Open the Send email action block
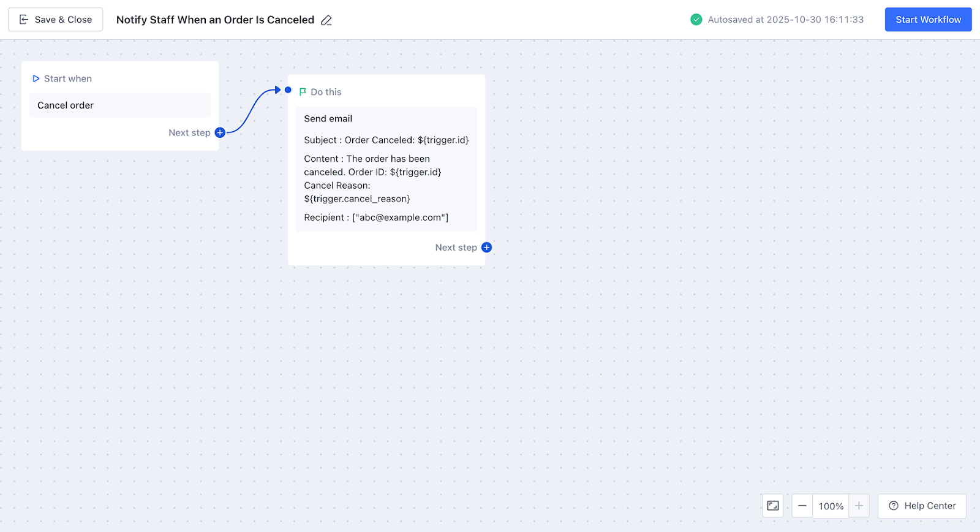The width and height of the screenshot is (980, 532). coord(328,119)
